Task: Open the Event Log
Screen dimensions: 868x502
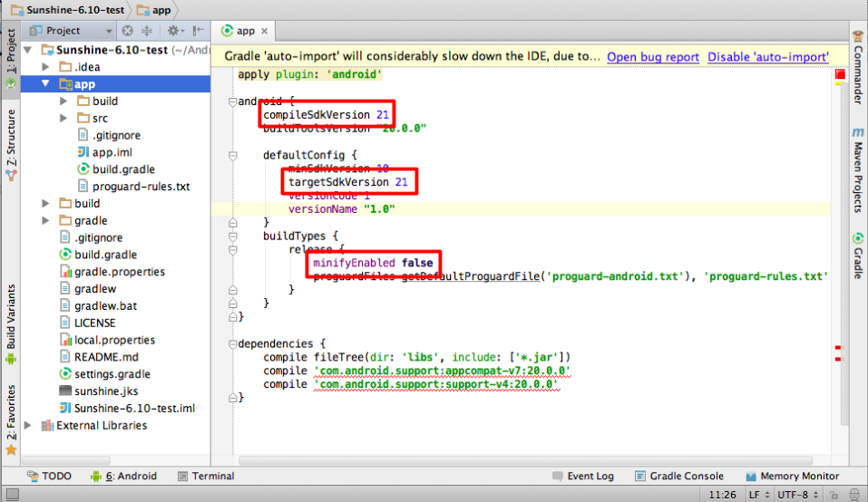Action: (x=583, y=476)
